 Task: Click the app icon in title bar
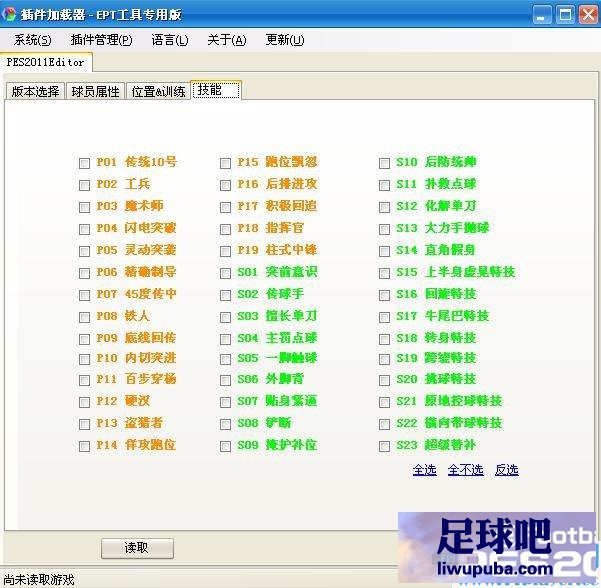coord(9,14)
